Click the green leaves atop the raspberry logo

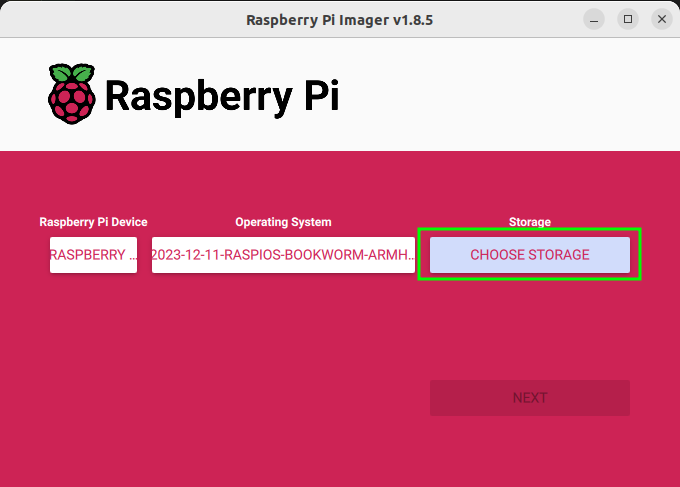pyautogui.click(x=71, y=73)
